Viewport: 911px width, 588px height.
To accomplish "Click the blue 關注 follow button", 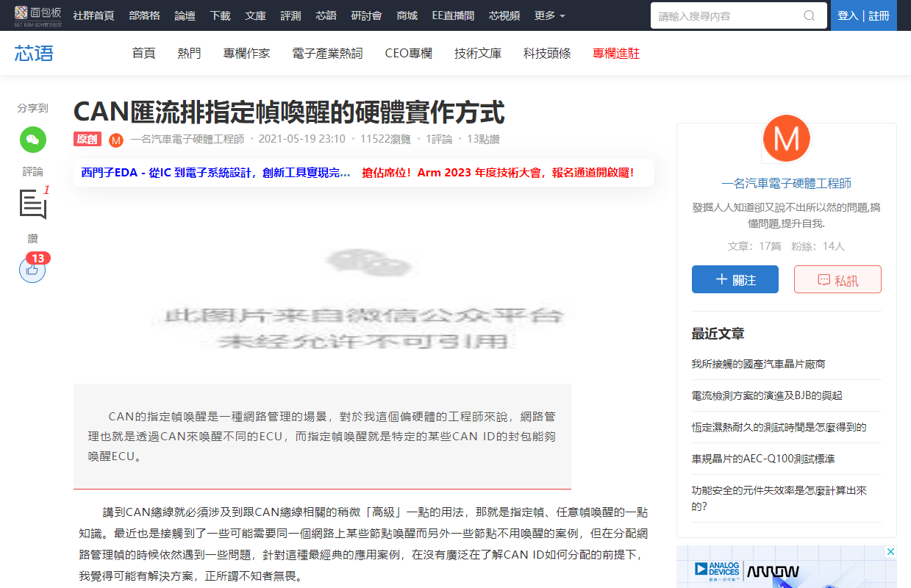I will [x=735, y=279].
